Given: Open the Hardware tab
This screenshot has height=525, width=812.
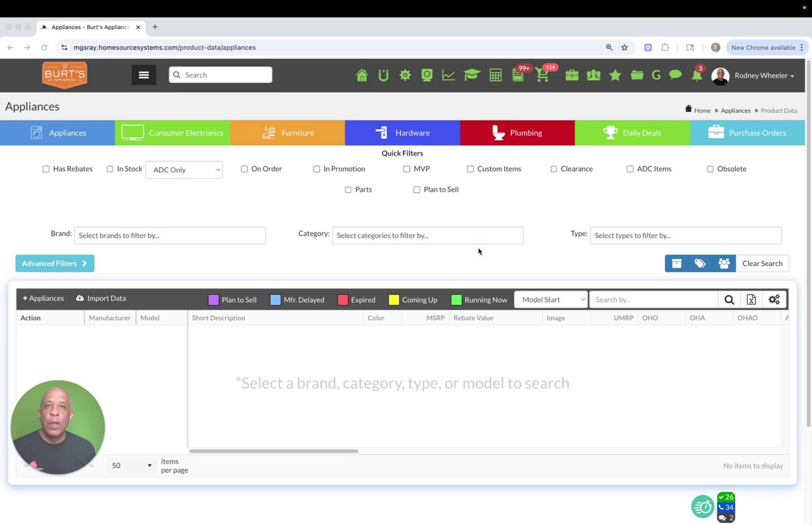Looking at the screenshot, I should pos(402,133).
